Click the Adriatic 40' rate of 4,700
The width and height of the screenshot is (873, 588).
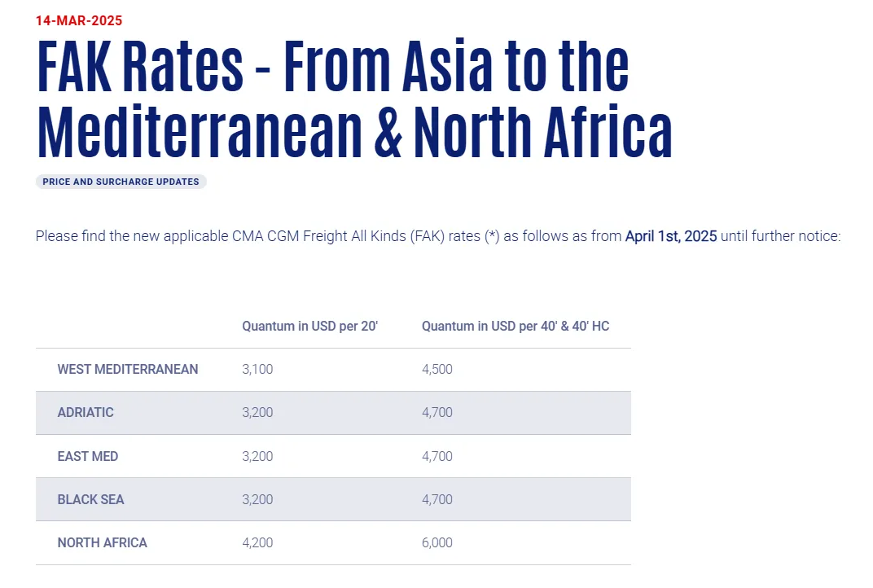pos(437,413)
